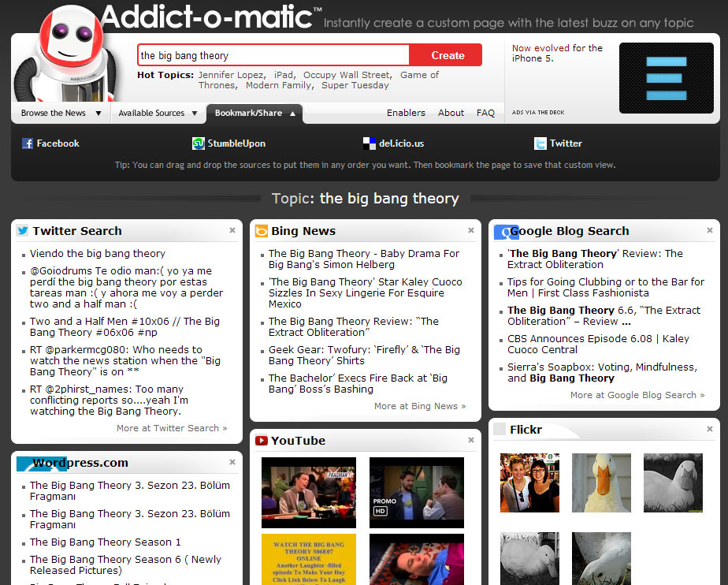This screenshot has height=585, width=728.
Task: Open More at Twitter Search link
Action: (x=171, y=428)
